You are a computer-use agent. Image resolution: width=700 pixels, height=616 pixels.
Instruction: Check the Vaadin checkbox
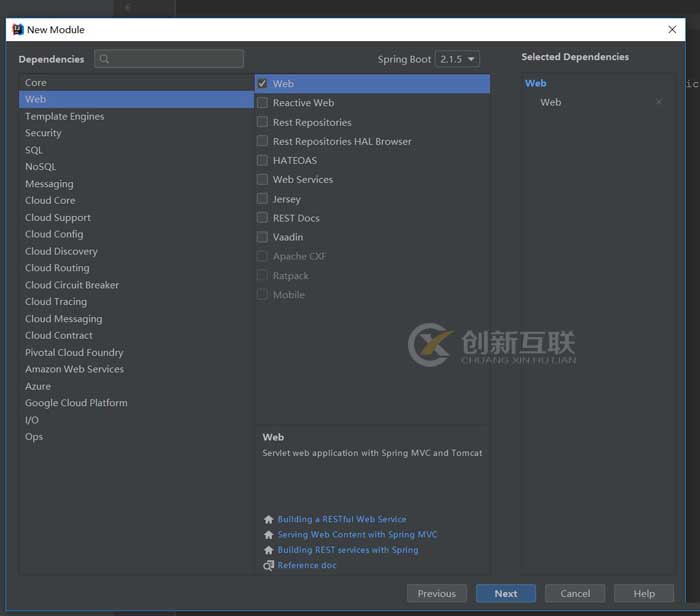262,237
